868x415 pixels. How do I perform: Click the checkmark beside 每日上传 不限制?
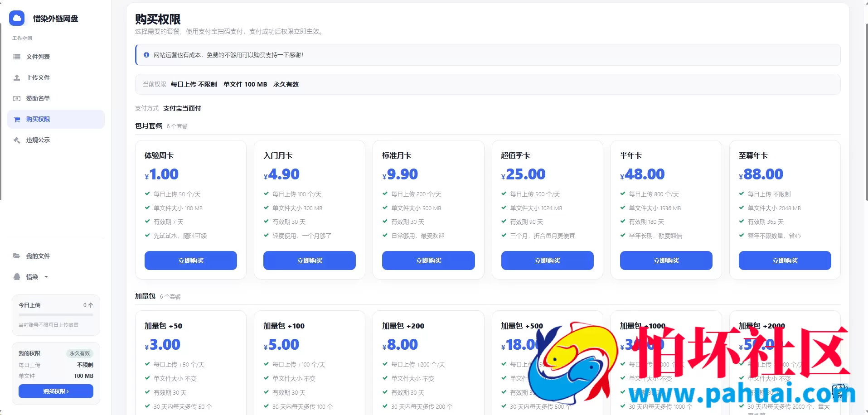[x=742, y=193]
